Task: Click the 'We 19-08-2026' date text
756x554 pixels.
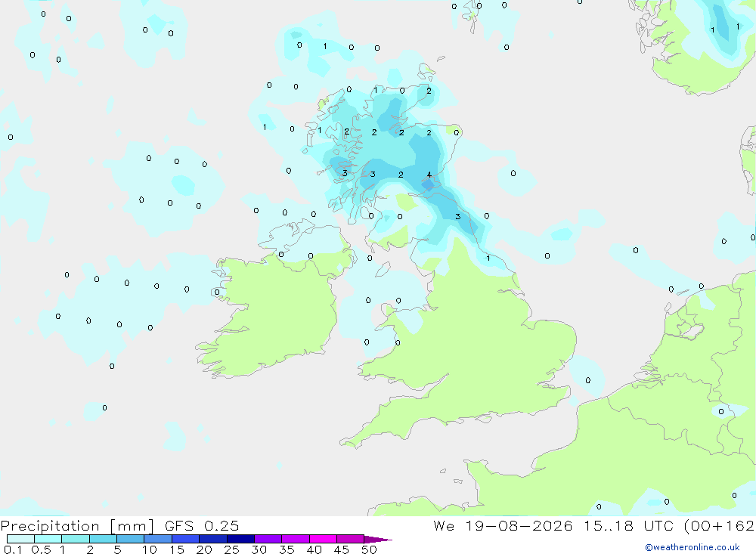Action: click(x=503, y=525)
